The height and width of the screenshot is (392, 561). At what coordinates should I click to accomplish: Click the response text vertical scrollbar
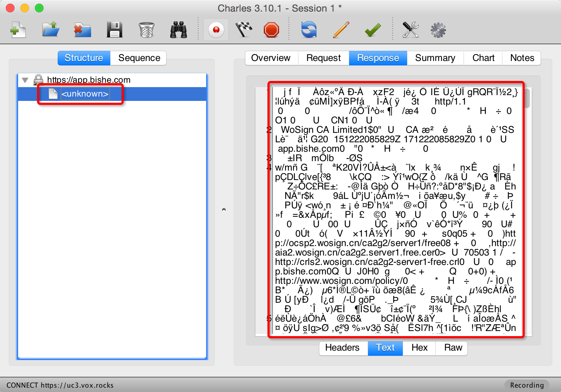(527, 99)
